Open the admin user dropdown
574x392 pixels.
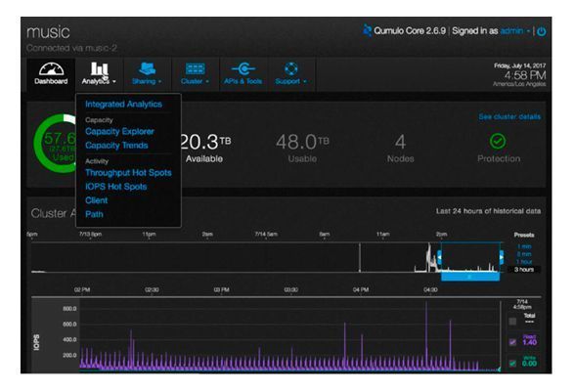514,31
